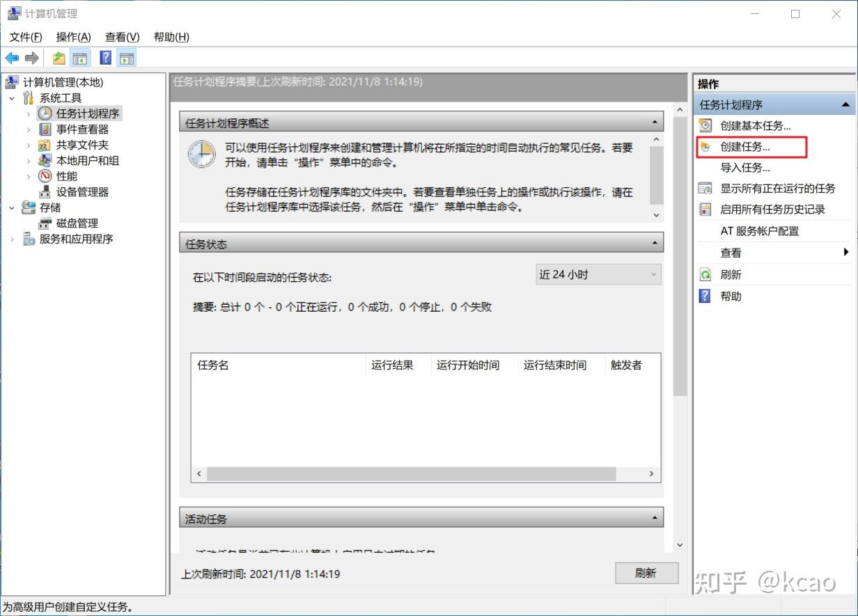Click the 性能 icon in tree
Screen dimensions: 858x616
[45, 176]
